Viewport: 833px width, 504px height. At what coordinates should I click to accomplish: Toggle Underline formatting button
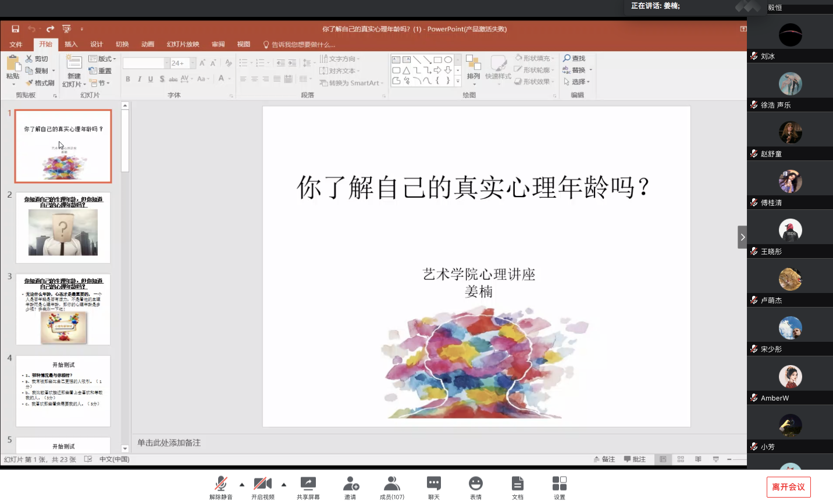tap(151, 79)
